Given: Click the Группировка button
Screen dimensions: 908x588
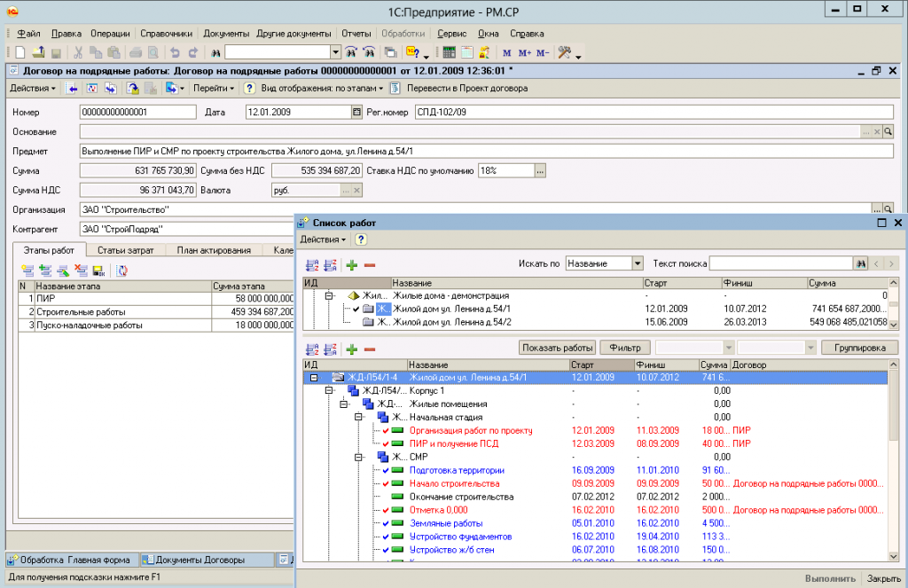Looking at the screenshot, I should (x=858, y=348).
